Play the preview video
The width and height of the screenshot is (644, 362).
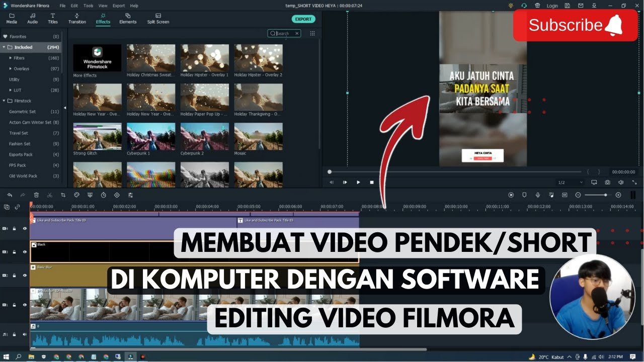(358, 182)
